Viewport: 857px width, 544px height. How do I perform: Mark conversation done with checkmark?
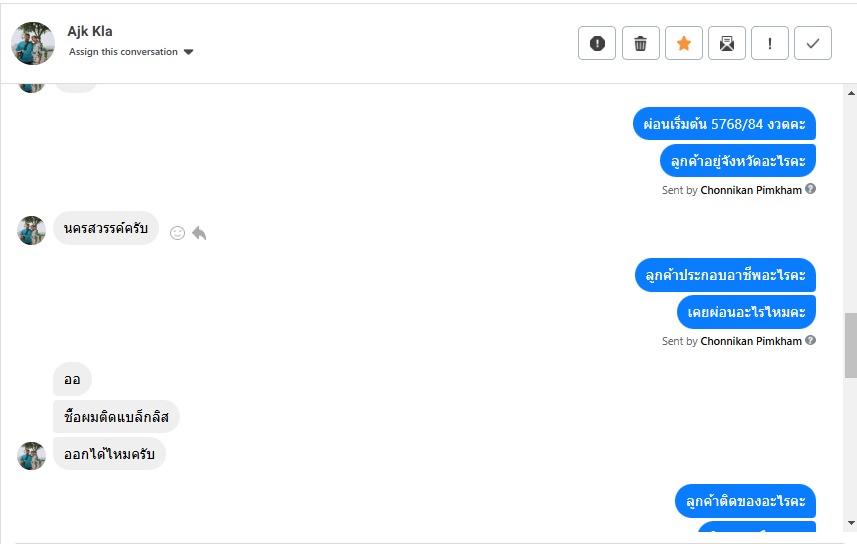(813, 43)
